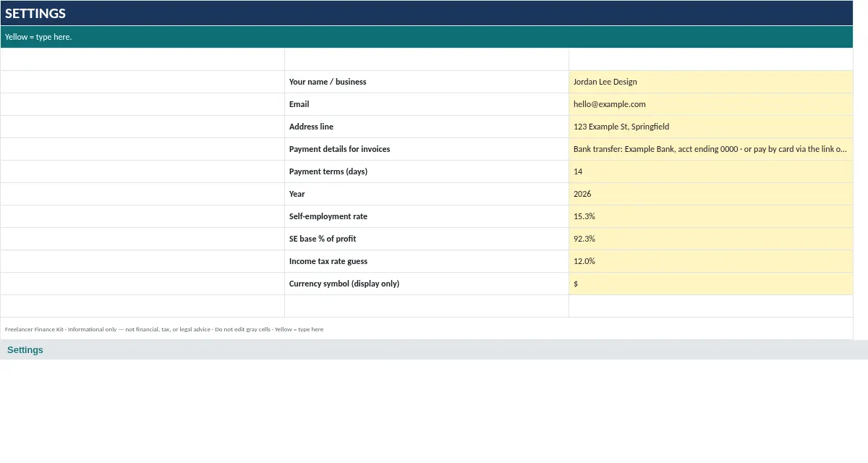Click the 'Income tax rate guess' label
868x463 pixels.
pos(328,261)
